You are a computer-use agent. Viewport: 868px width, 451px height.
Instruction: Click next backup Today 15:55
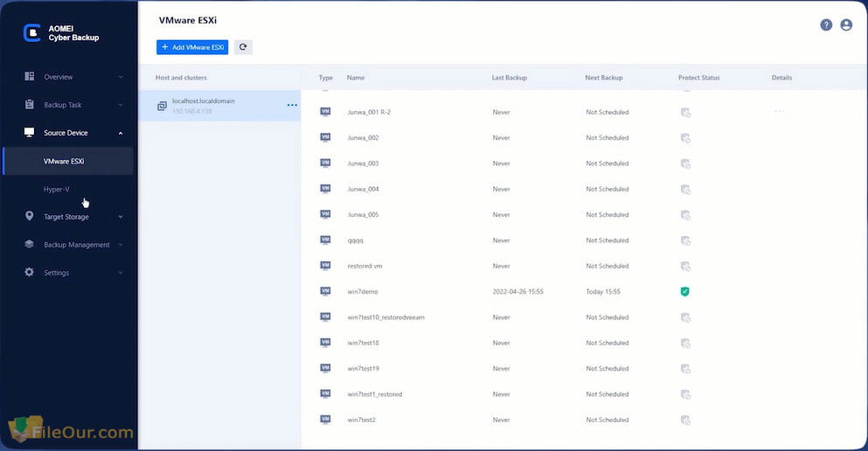pos(603,292)
